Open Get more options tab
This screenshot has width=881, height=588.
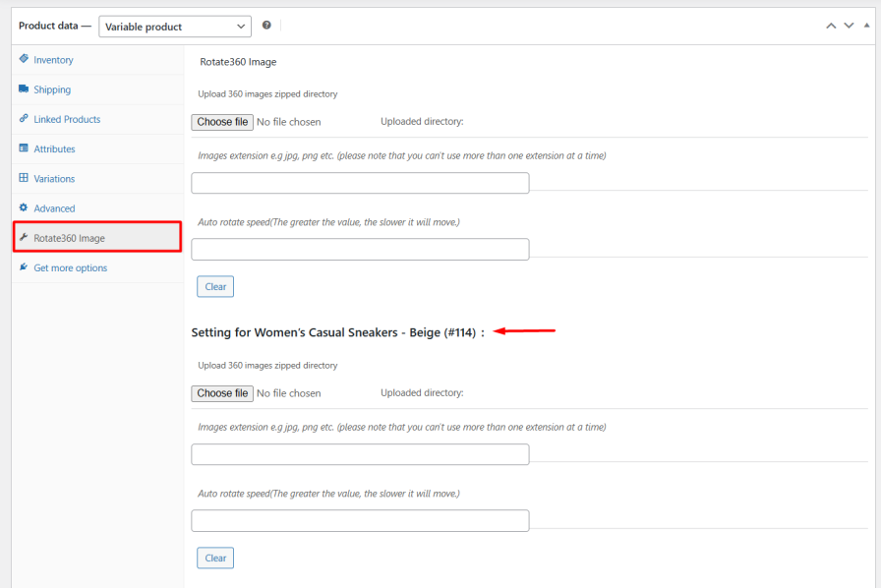[97, 268]
